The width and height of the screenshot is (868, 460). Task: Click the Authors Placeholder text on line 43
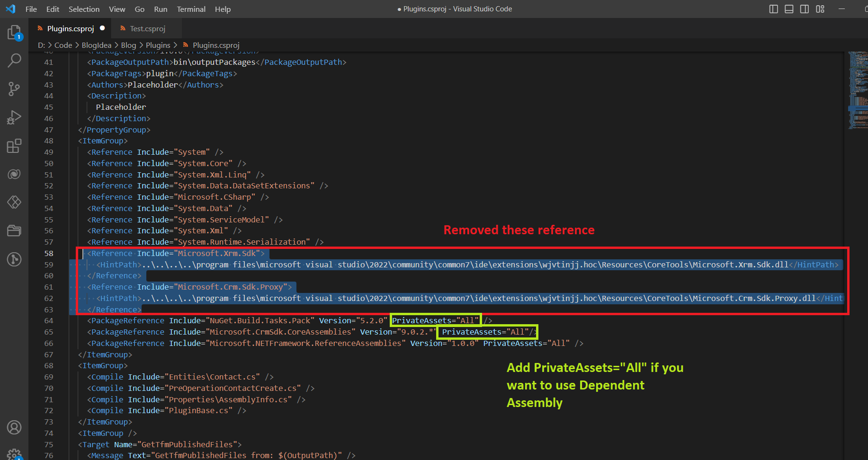click(x=155, y=85)
